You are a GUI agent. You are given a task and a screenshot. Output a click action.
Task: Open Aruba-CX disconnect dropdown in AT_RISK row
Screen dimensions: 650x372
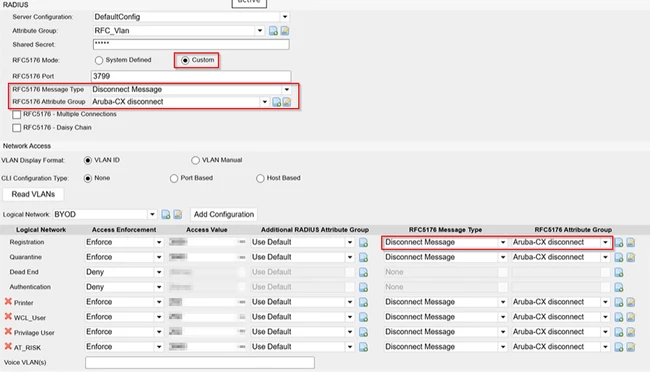[605, 347]
